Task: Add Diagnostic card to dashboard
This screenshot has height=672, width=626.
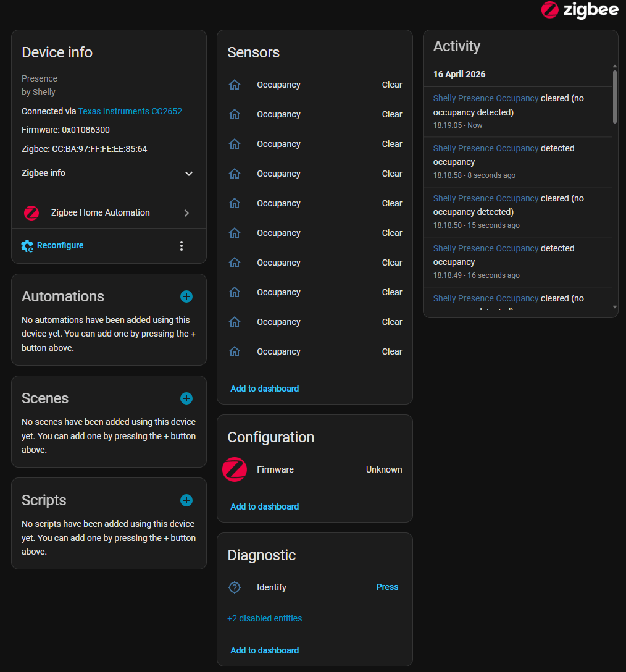Action: pos(264,650)
